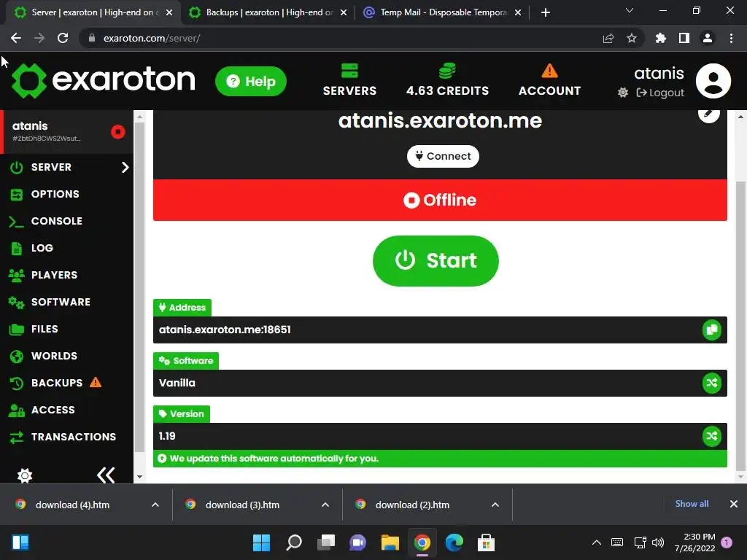
Task: Copy the server address
Action: point(712,330)
